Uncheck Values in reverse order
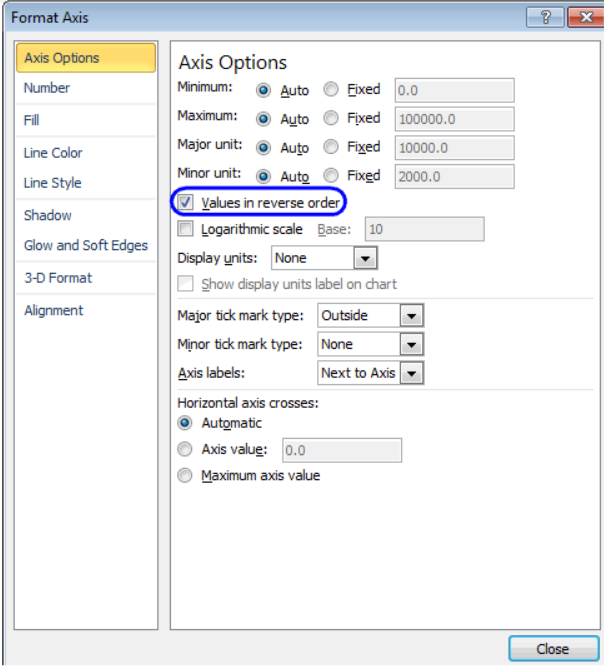Image resolution: width=604 pixels, height=667 pixels. click(x=185, y=202)
